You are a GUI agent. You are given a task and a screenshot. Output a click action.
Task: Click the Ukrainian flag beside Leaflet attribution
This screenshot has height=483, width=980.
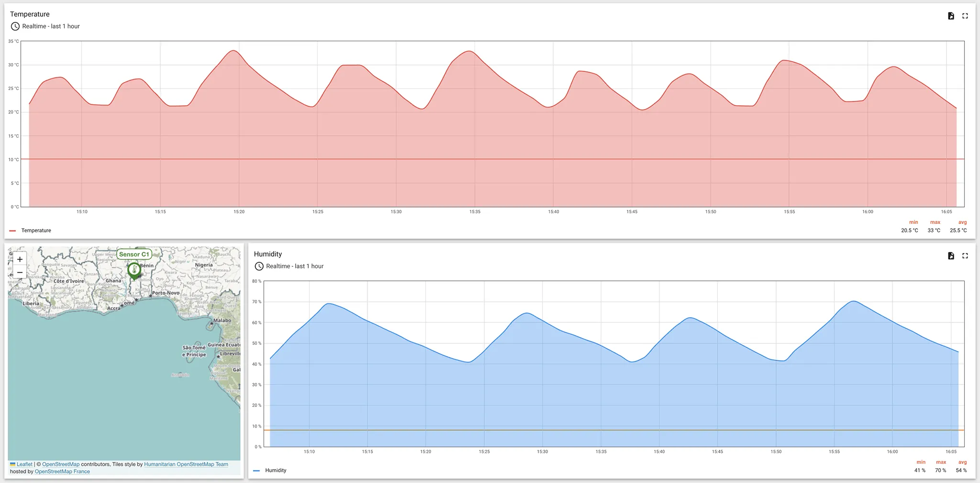click(x=12, y=464)
